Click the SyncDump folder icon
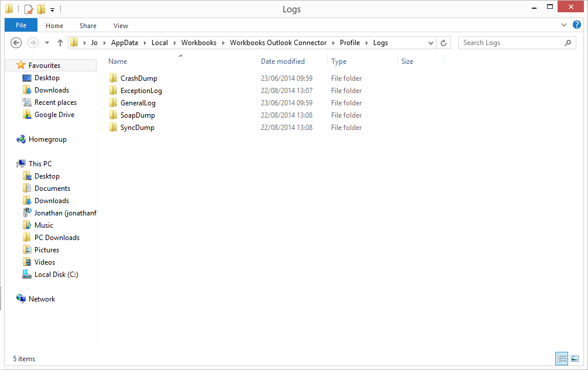Viewport: 588px width, 370px height. pyautogui.click(x=114, y=128)
